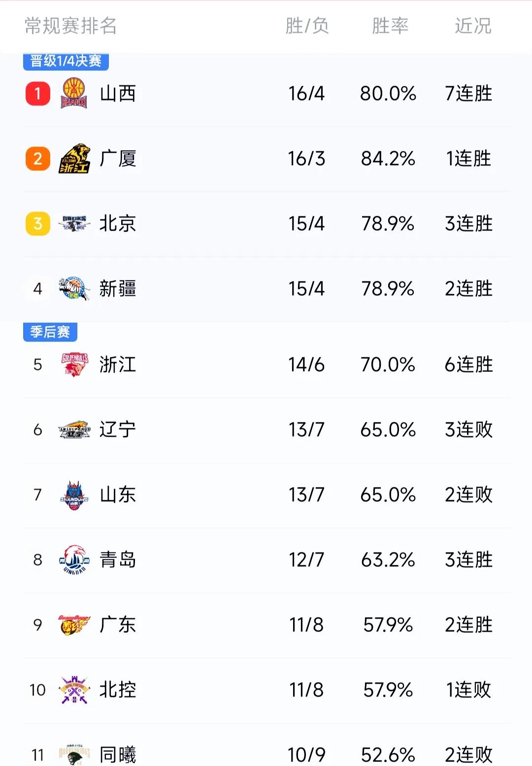Click the 常规赛排名 column header
The height and width of the screenshot is (766, 532).
[71, 26]
